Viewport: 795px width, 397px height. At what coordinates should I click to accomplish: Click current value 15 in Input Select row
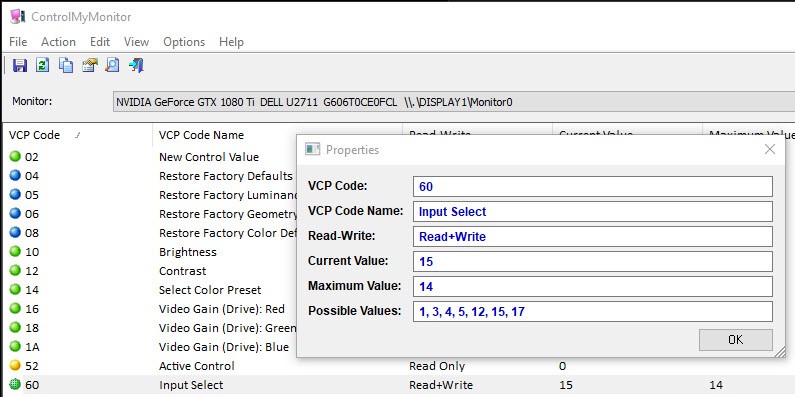(x=566, y=385)
